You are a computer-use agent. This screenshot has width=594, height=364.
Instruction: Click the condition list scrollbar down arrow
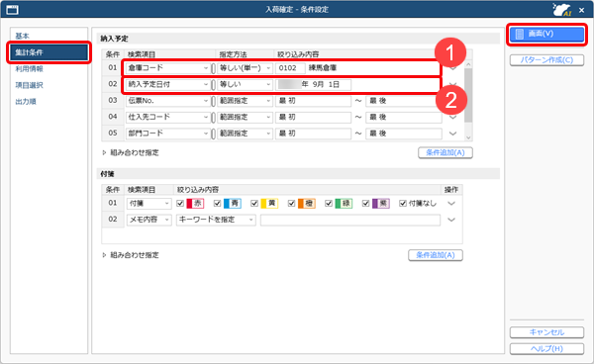(468, 137)
